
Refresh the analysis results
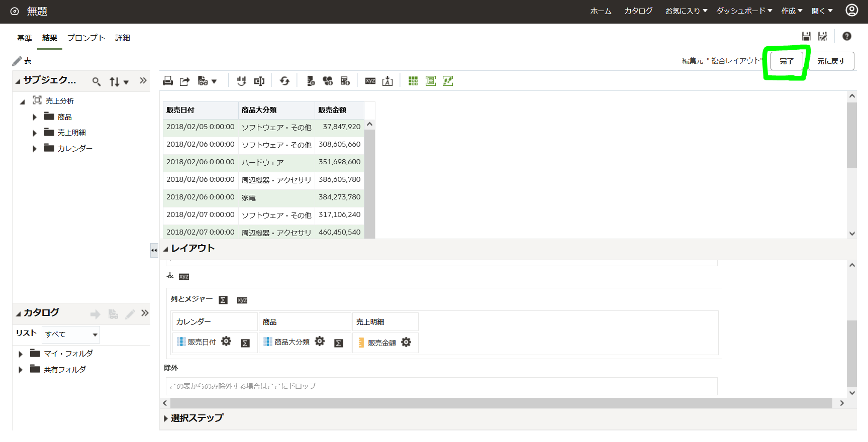tap(284, 81)
